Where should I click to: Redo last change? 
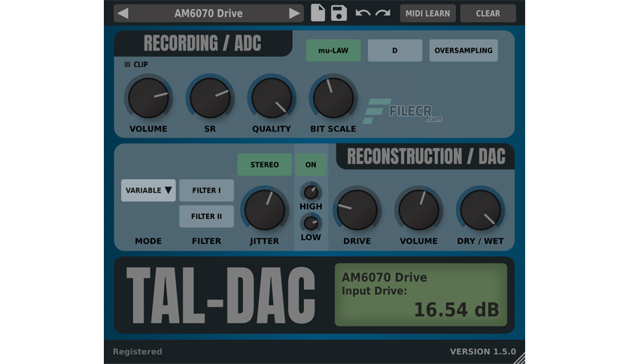point(383,14)
